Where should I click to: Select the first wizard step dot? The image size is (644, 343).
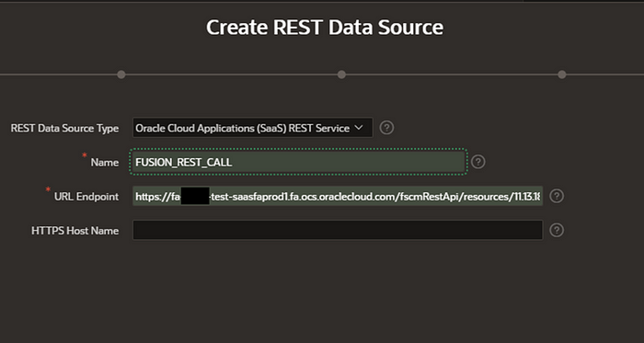coord(121,74)
